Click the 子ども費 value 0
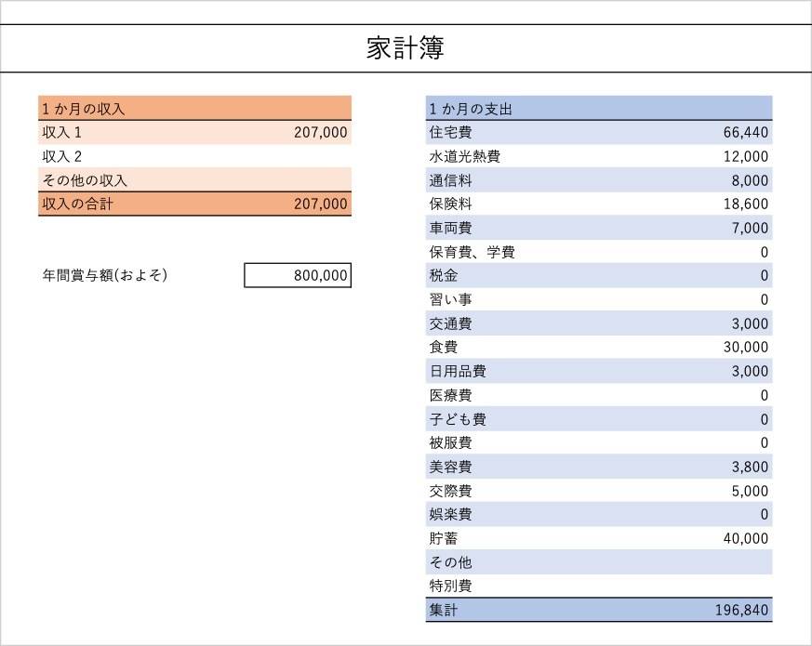812x646 pixels. (765, 419)
